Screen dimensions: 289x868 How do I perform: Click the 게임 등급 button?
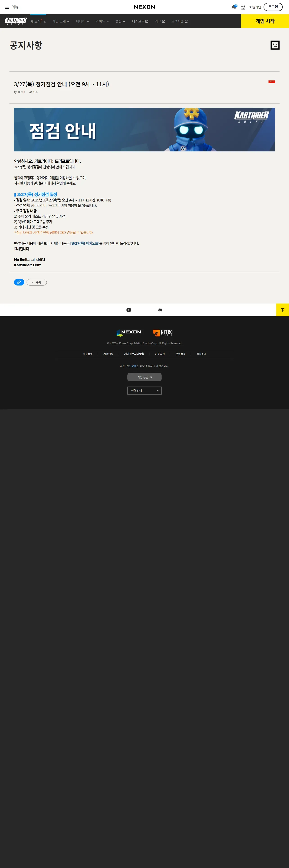click(x=144, y=377)
